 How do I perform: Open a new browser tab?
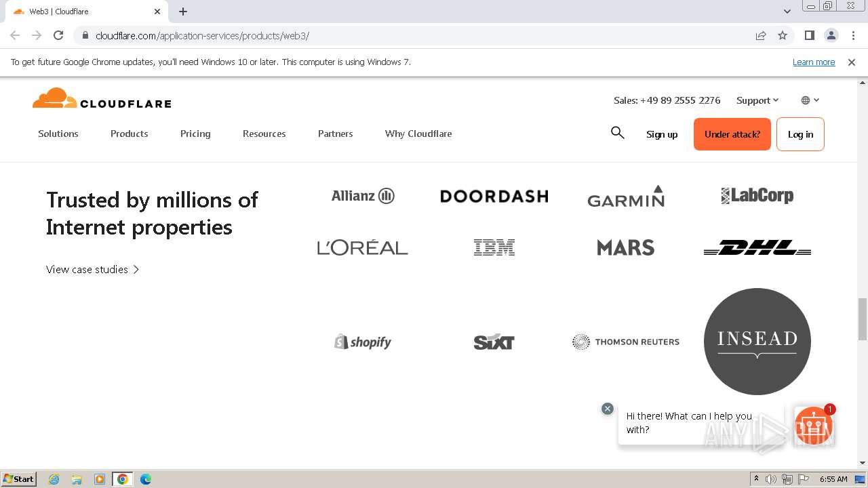[x=183, y=12]
